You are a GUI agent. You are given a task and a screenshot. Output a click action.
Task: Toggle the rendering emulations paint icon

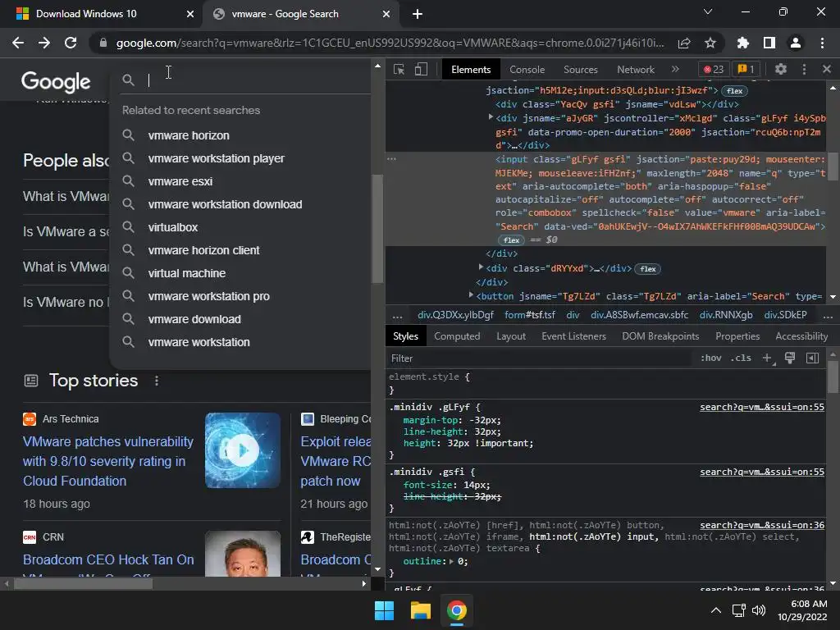(x=790, y=358)
